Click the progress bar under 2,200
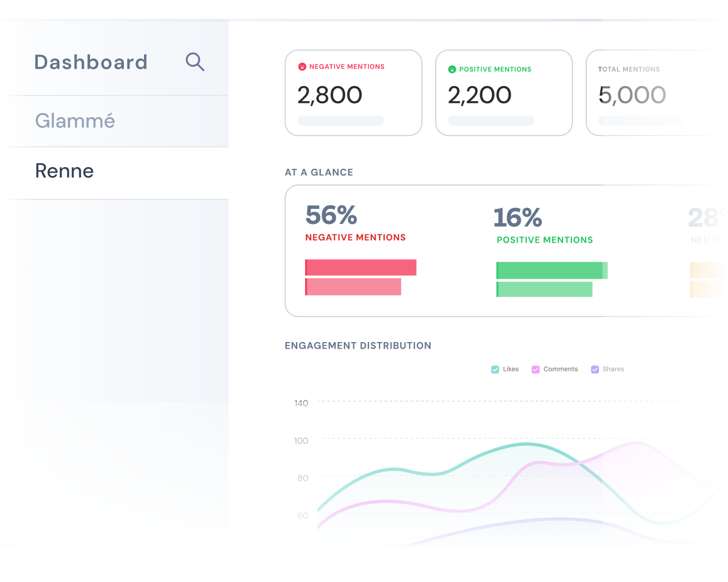728x582 pixels. [491, 121]
